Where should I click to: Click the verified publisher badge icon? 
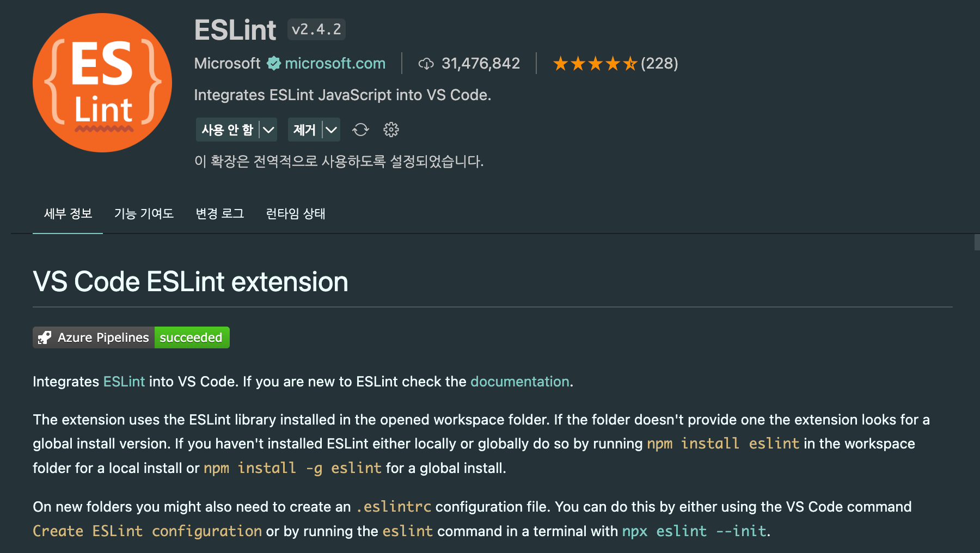coord(273,63)
